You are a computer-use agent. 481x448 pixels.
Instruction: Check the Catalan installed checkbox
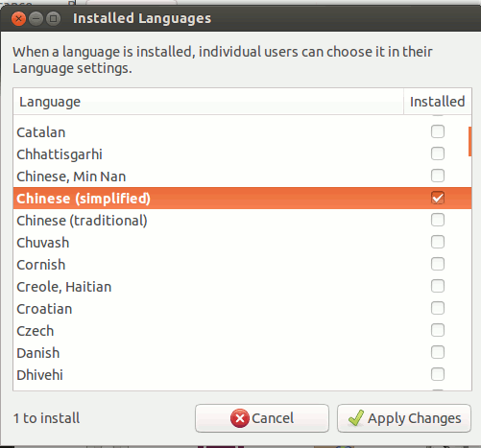438,131
